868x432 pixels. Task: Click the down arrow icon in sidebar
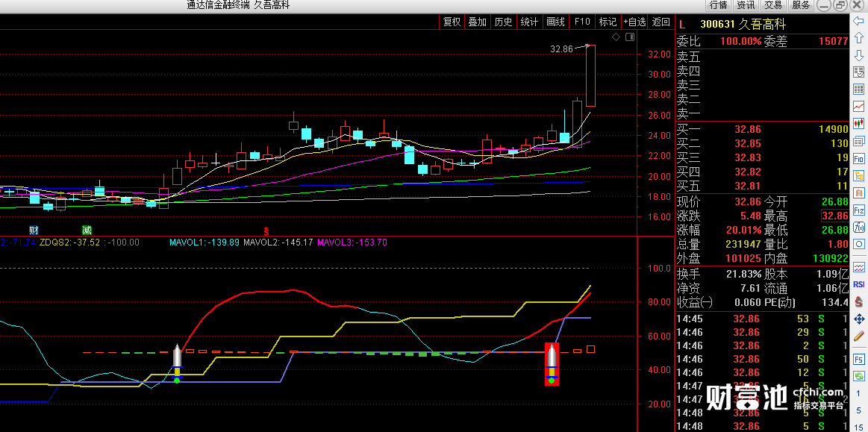click(x=859, y=56)
